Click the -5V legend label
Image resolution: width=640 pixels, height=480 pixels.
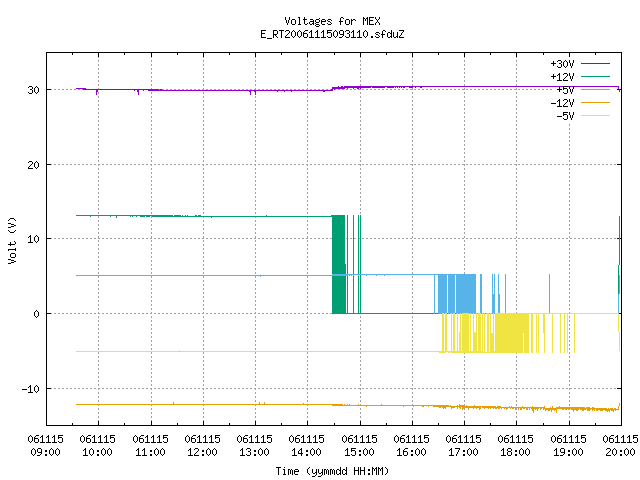pyautogui.click(x=565, y=116)
